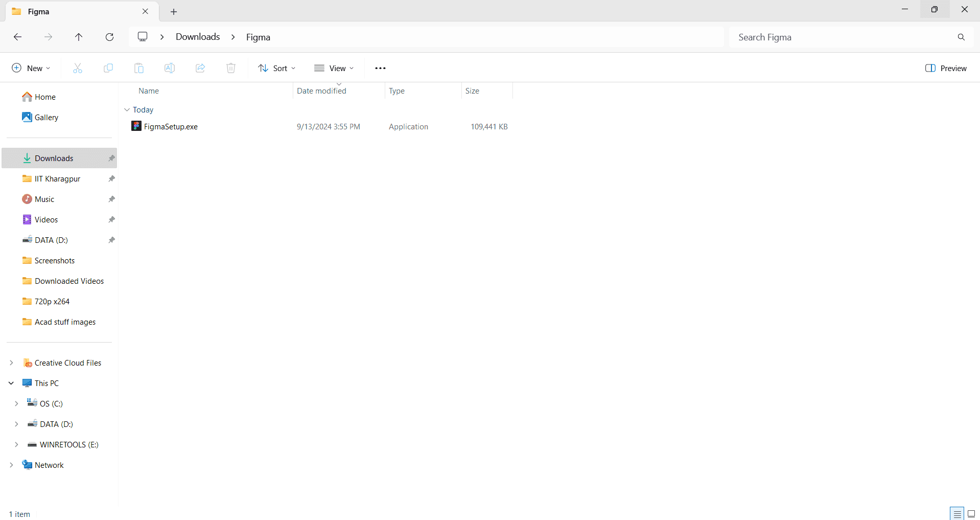This screenshot has width=980, height=520.
Task: Open the View dropdown menu
Action: pos(334,67)
